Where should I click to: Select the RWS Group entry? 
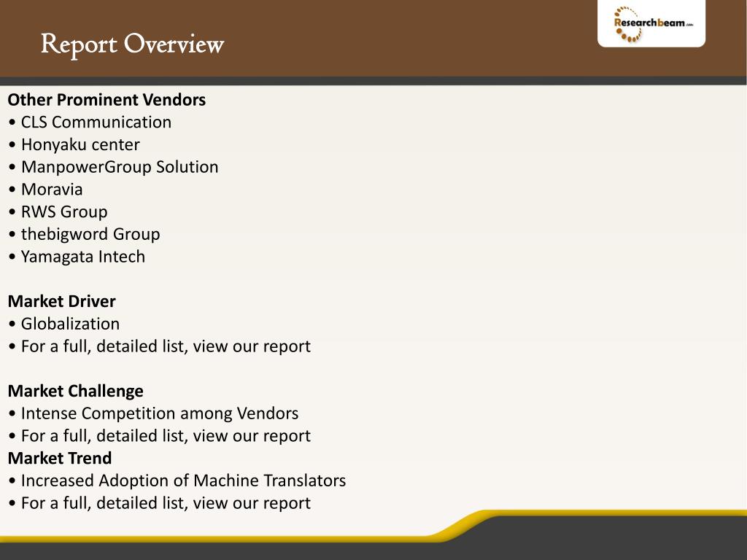[58, 212]
